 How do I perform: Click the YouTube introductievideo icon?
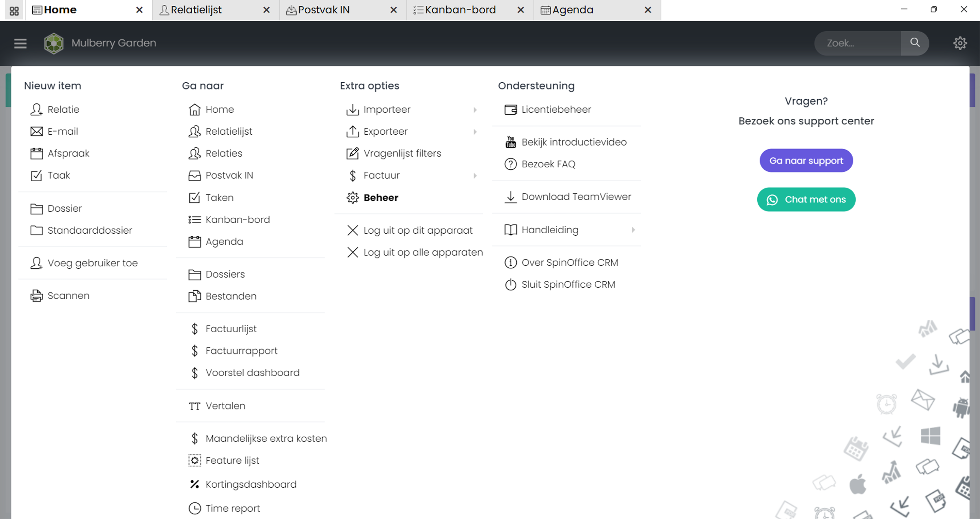click(x=511, y=142)
